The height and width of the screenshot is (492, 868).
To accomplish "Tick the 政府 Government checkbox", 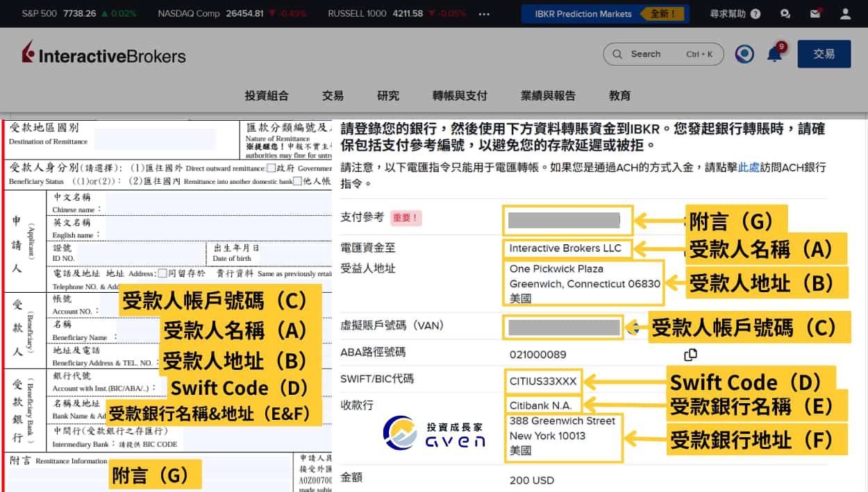I will tap(272, 167).
